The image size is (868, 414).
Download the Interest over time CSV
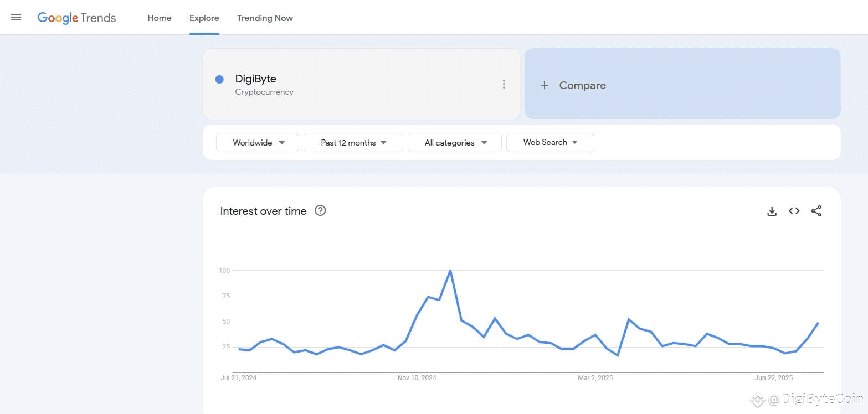click(x=772, y=211)
